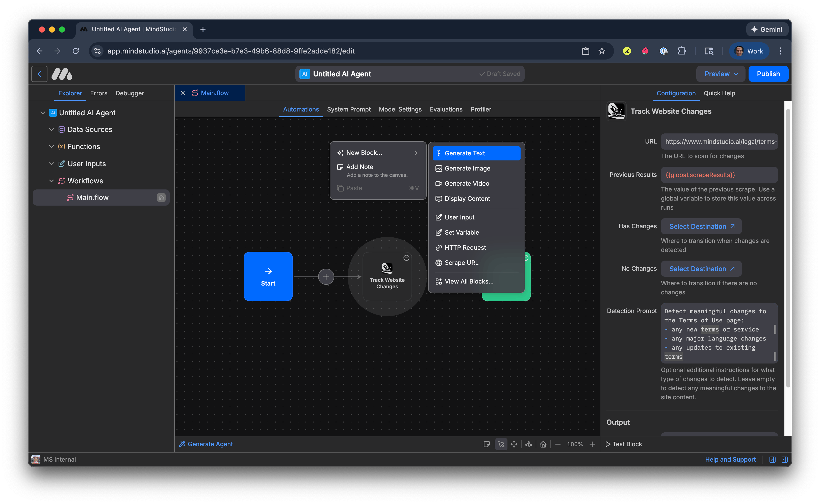This screenshot has height=504, width=820.
Task: Activate the pan canvas tool
Action: click(x=514, y=444)
